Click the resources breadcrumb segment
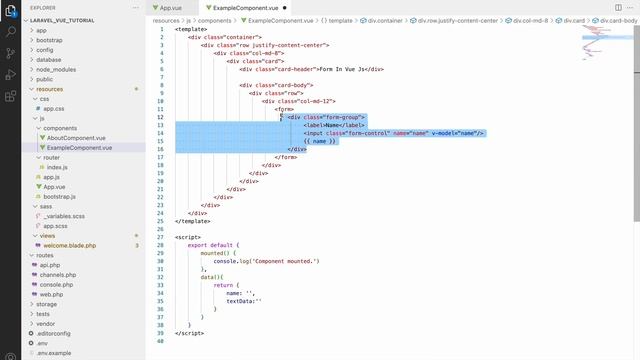 click(166, 21)
